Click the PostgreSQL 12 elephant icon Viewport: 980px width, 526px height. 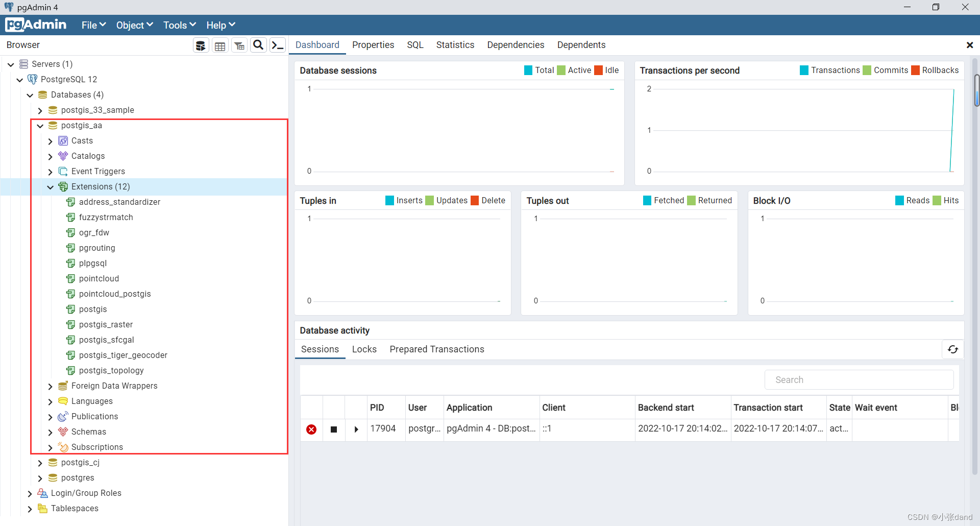[x=33, y=80]
